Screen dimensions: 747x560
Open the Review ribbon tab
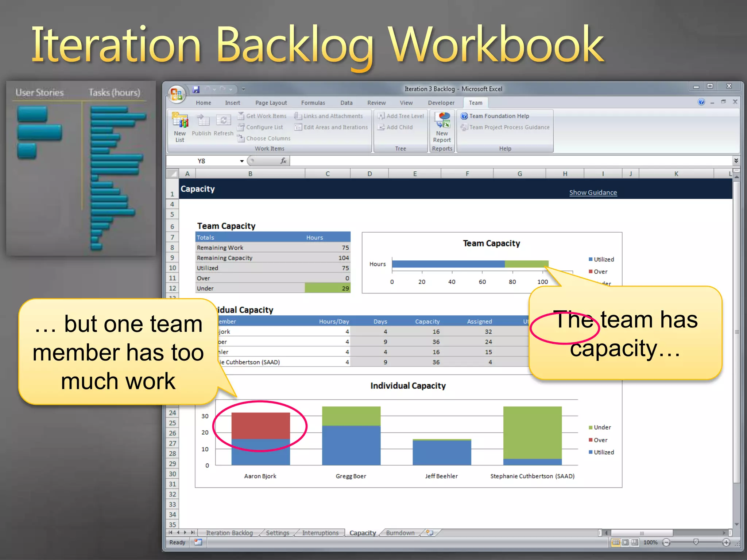tap(376, 103)
